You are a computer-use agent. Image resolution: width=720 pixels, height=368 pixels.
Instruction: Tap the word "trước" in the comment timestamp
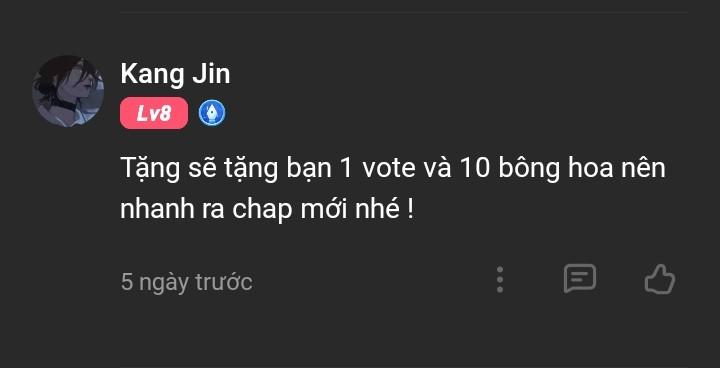224,282
